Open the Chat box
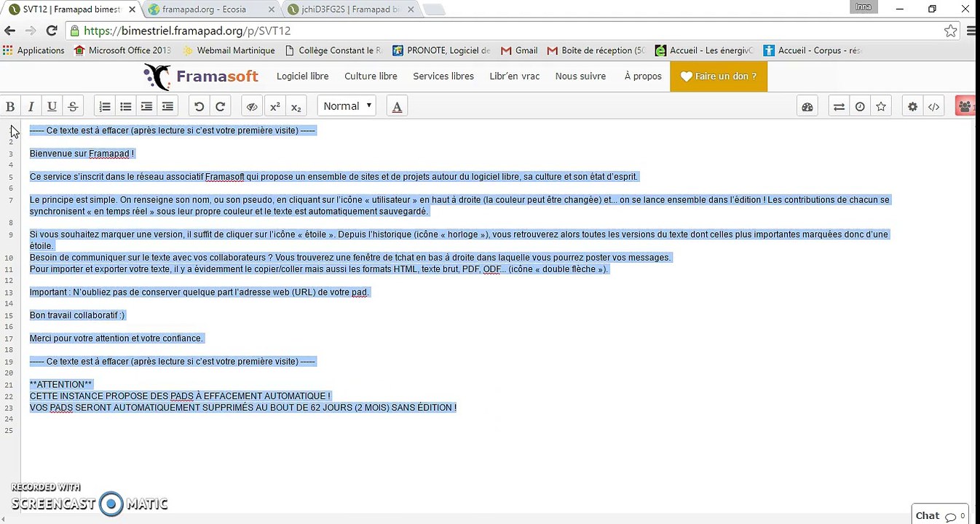The image size is (980, 524). (940, 515)
